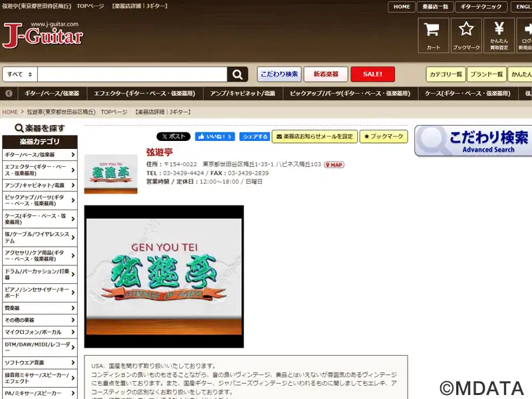Click the magnifier search submit button
532x399 pixels.
(237, 74)
